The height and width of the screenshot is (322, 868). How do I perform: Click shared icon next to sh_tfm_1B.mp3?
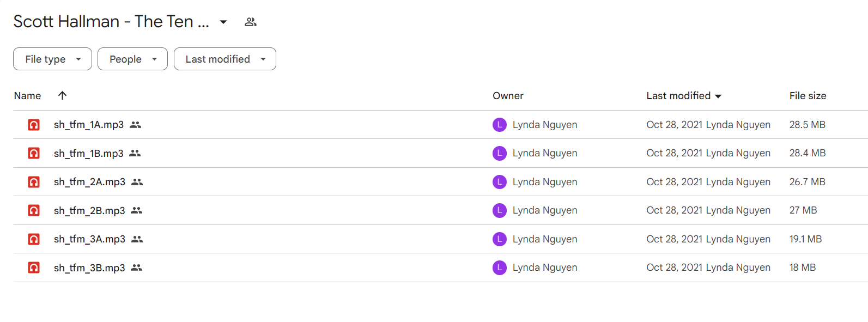pyautogui.click(x=135, y=153)
